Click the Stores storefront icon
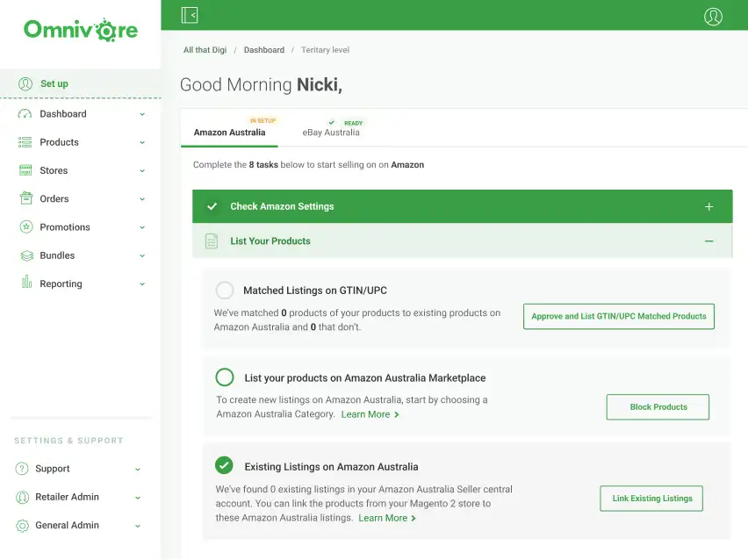The image size is (748, 560). [25, 170]
